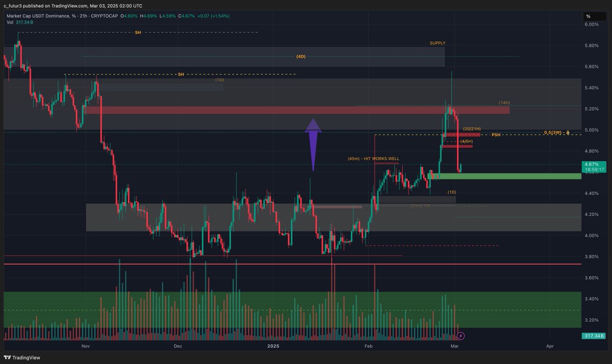
Task: Click the 0.5(3W) label
Action: [x=552, y=133]
